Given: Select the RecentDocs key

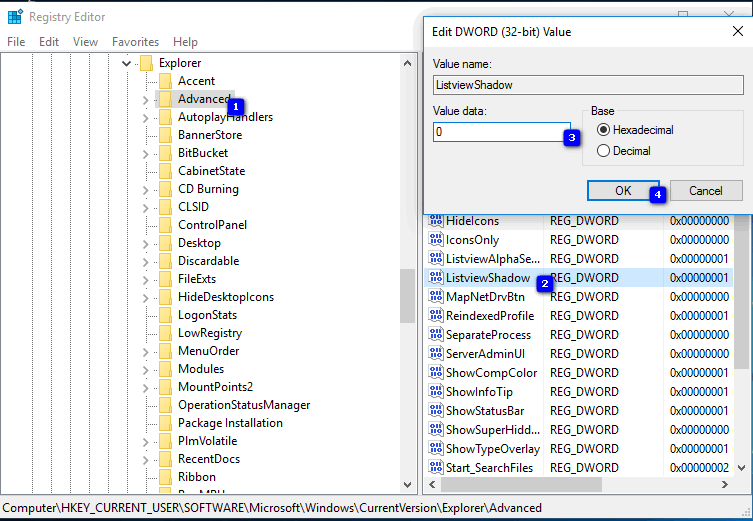Looking at the screenshot, I should pos(209,459).
